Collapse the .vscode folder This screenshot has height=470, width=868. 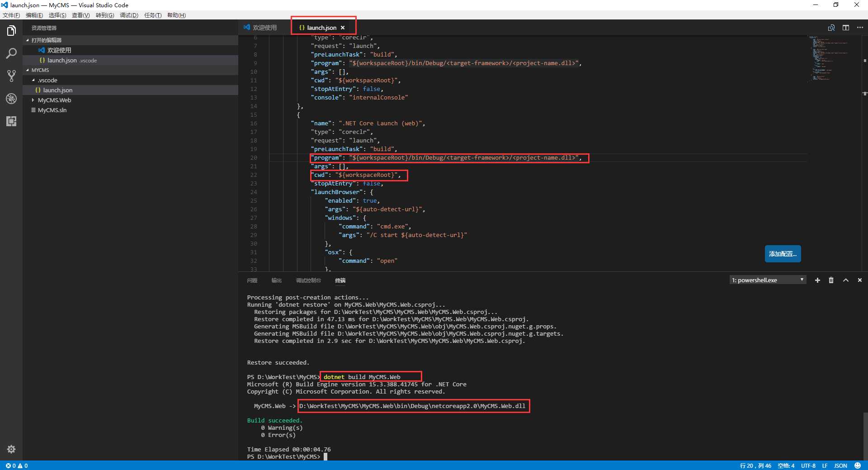[130, 80]
